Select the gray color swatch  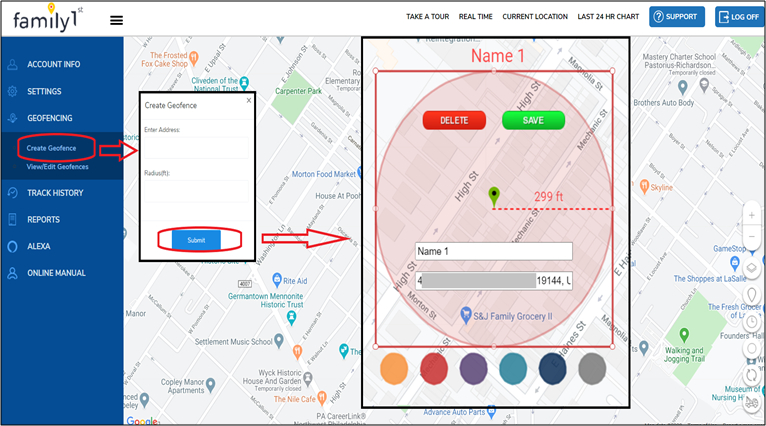pyautogui.click(x=592, y=369)
